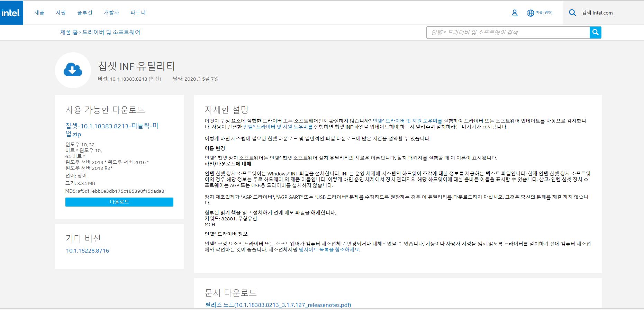This screenshot has width=644, height=310.
Task: Open the 지원 menu
Action: (x=61, y=12)
